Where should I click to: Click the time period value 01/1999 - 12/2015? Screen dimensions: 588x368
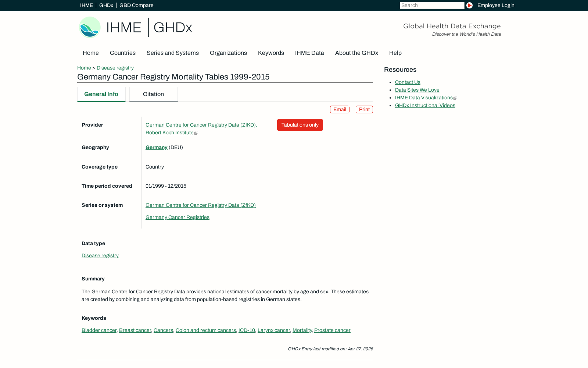(x=166, y=186)
